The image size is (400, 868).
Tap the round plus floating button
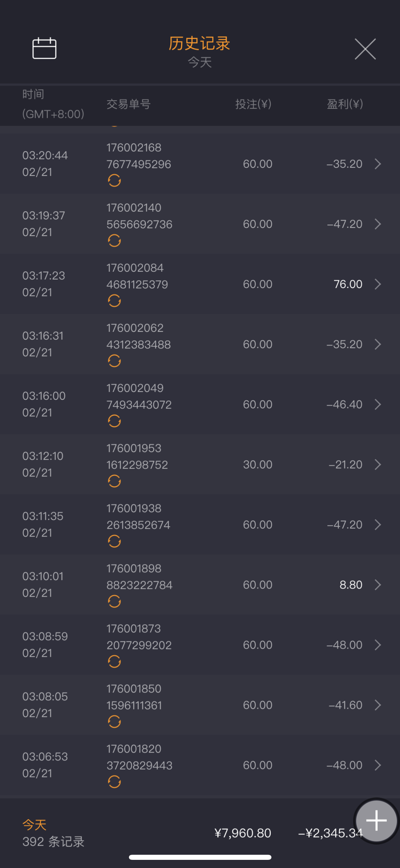(x=376, y=820)
